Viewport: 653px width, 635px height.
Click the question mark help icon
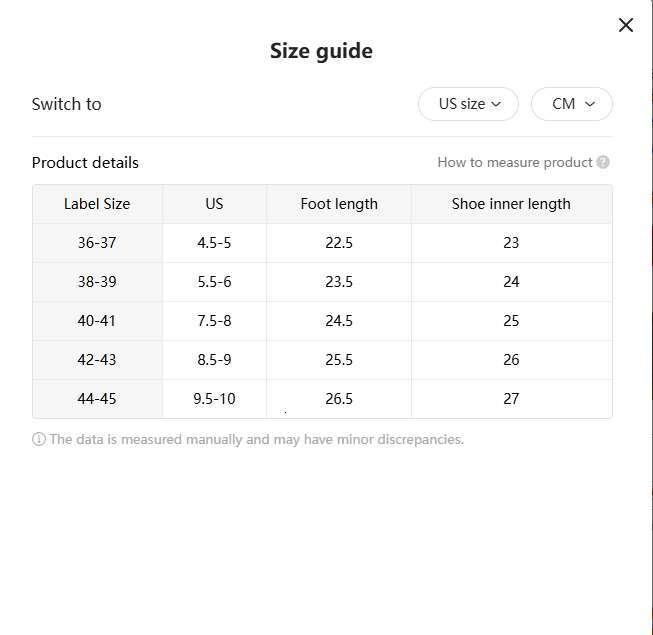pyautogui.click(x=603, y=162)
